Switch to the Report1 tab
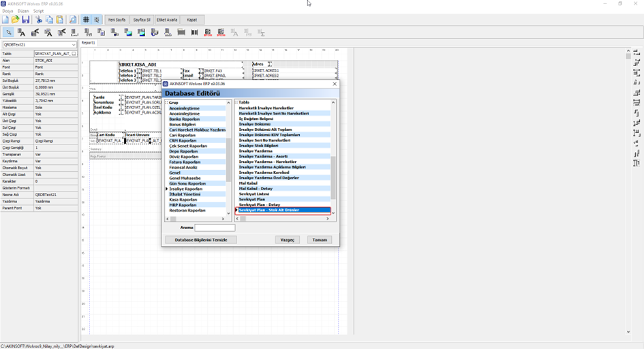This screenshot has width=644, height=349. coord(88,43)
